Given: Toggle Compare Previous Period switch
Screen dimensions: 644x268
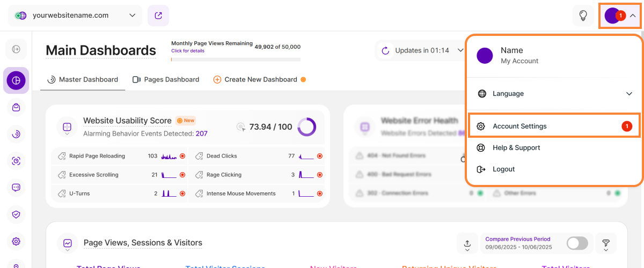Looking at the screenshot, I should point(577,243).
